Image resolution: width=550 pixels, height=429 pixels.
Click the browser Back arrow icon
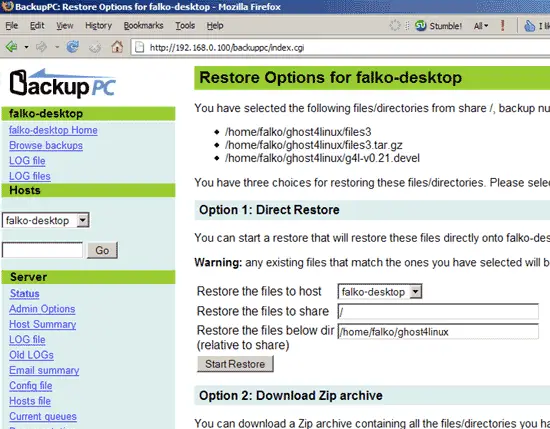pyautogui.click(x=12, y=47)
